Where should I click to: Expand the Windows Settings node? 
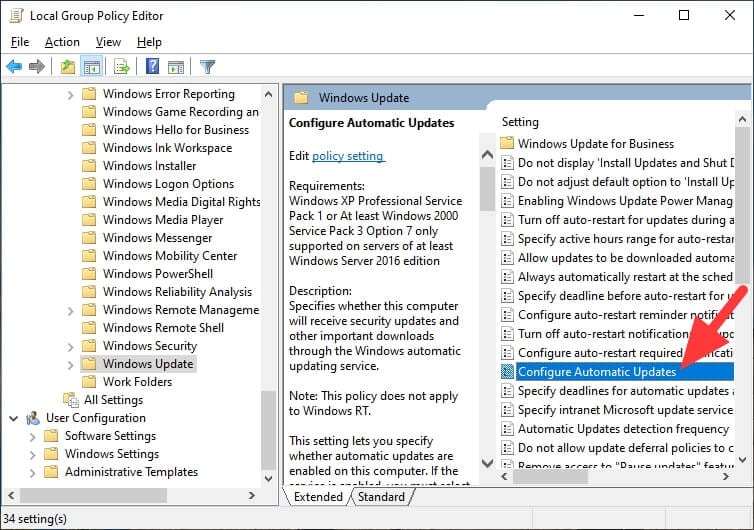click(x=33, y=454)
